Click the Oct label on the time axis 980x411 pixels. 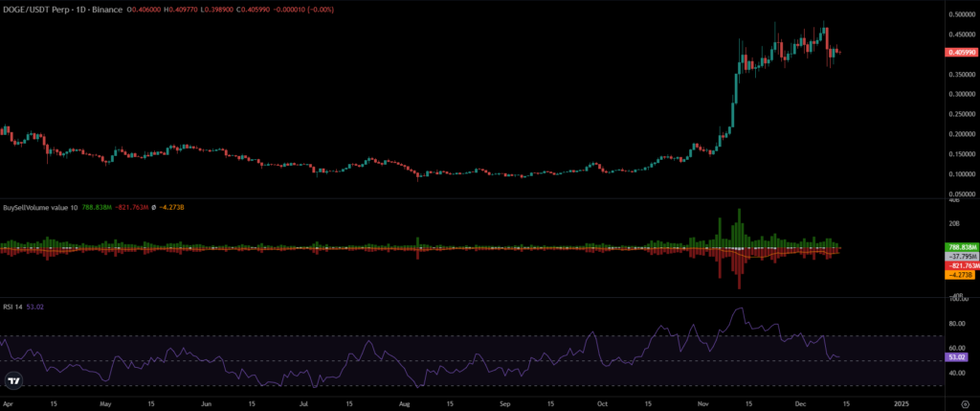[x=601, y=404]
